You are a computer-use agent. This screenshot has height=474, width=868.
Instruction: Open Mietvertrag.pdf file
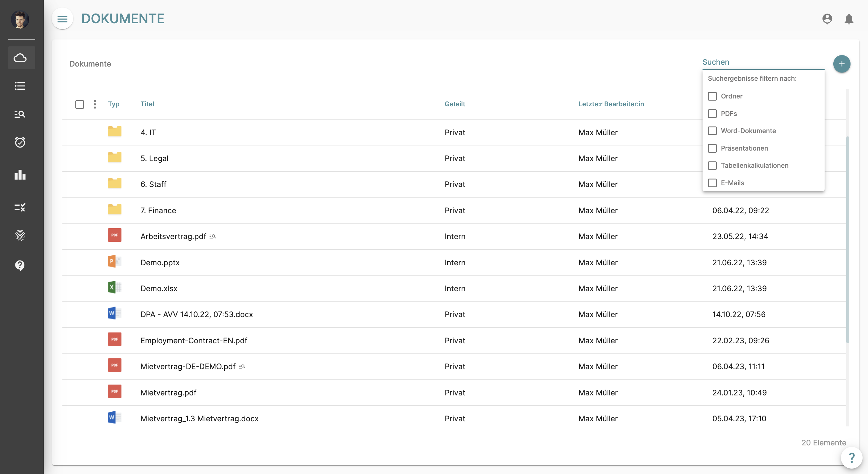(168, 393)
